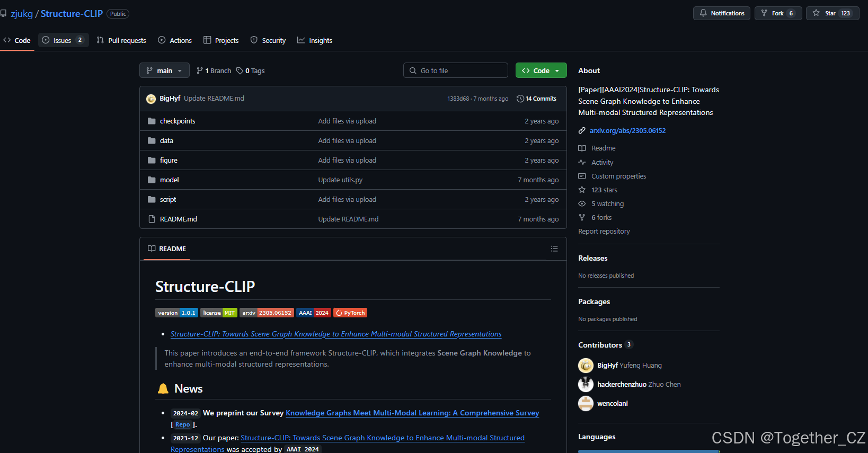This screenshot has height=453, width=868.
Task: Open Knowledge Graphs Meet Multi-Modal Learning survey link
Action: pyautogui.click(x=412, y=413)
